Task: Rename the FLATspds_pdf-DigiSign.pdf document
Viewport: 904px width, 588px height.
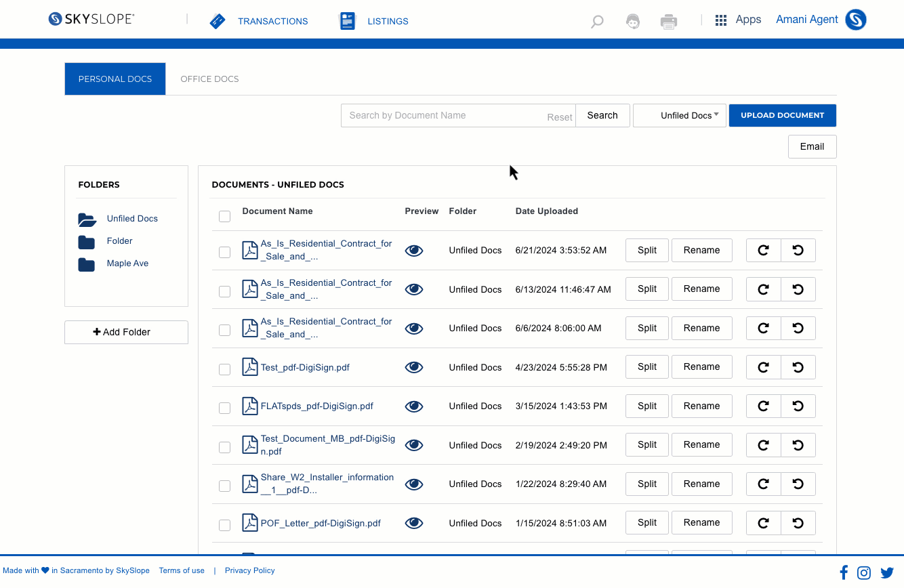Action: pyautogui.click(x=701, y=406)
